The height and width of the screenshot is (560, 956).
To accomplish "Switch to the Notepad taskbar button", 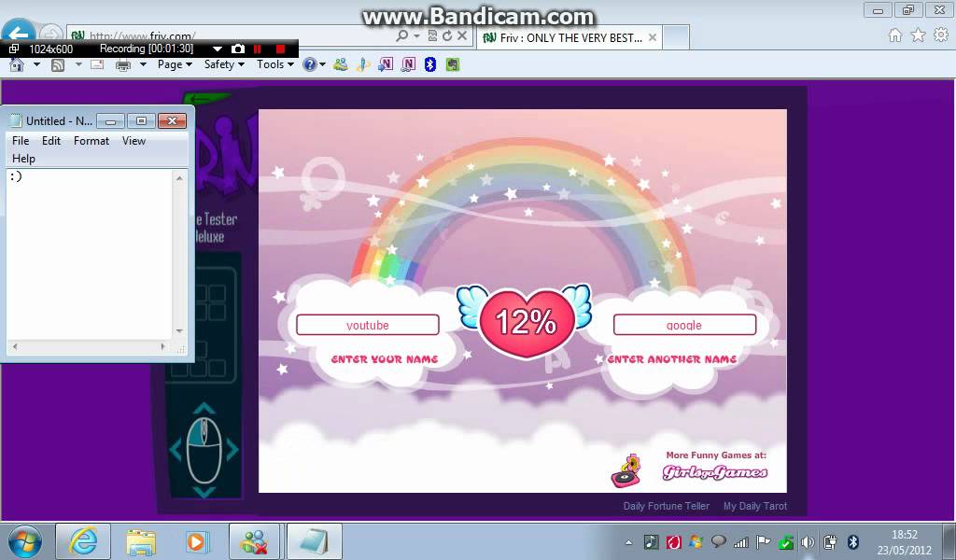I will (x=314, y=541).
